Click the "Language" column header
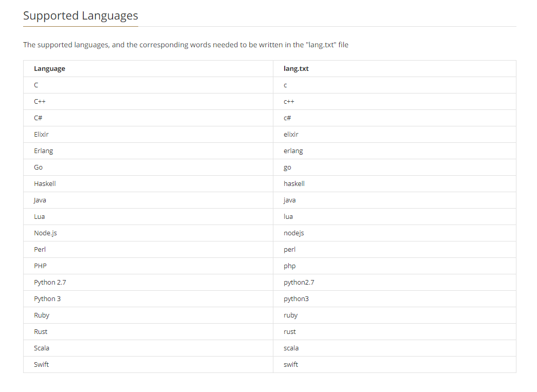The height and width of the screenshot is (392, 537). point(49,69)
